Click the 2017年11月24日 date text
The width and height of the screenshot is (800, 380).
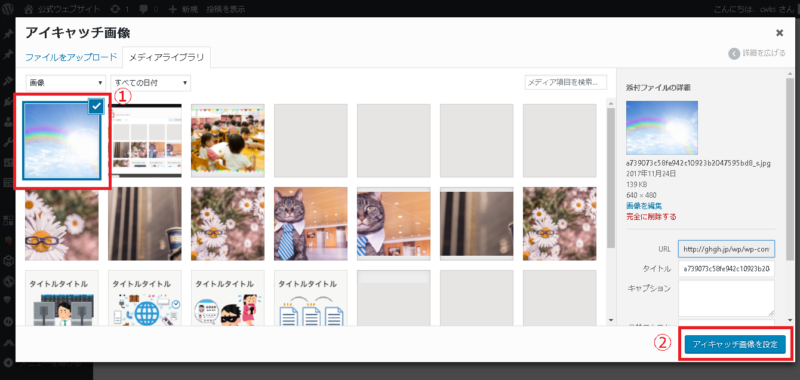[x=651, y=174]
